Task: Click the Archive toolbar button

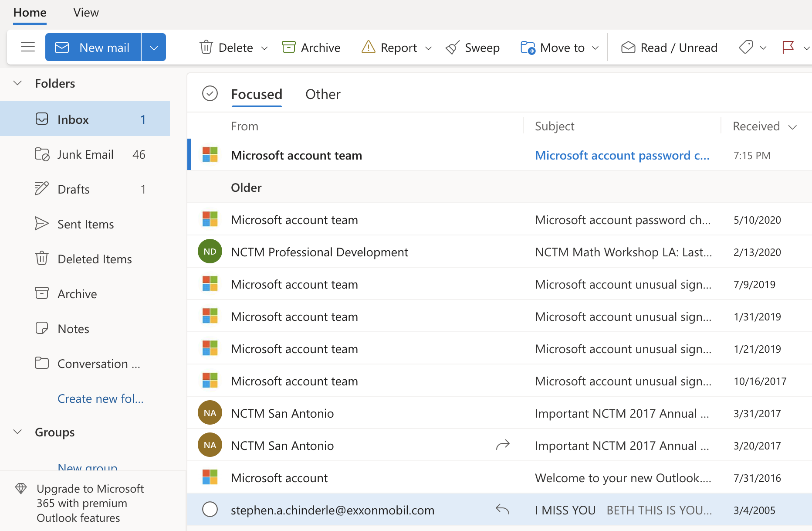Action: (x=311, y=47)
